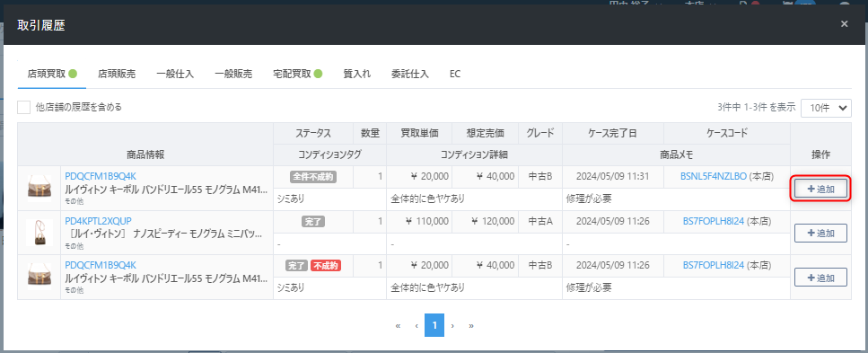
Task: Open case code BS7FOPLH8I24 in third row
Action: coord(714,266)
